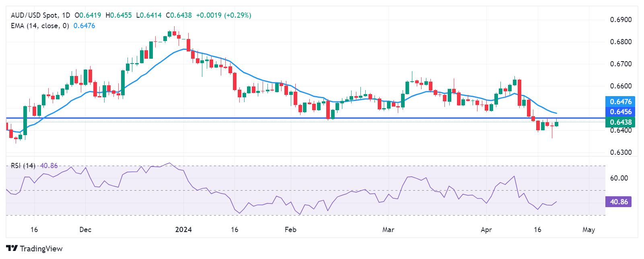Click the May label on the time axis

click(x=588, y=230)
